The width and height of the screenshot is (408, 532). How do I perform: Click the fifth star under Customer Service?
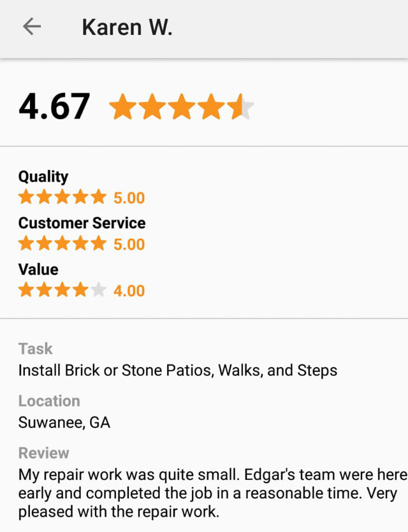(x=98, y=243)
